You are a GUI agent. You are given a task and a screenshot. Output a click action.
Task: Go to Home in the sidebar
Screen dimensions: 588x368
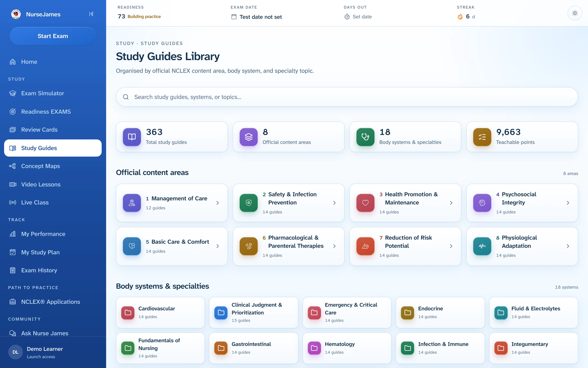pos(53,62)
